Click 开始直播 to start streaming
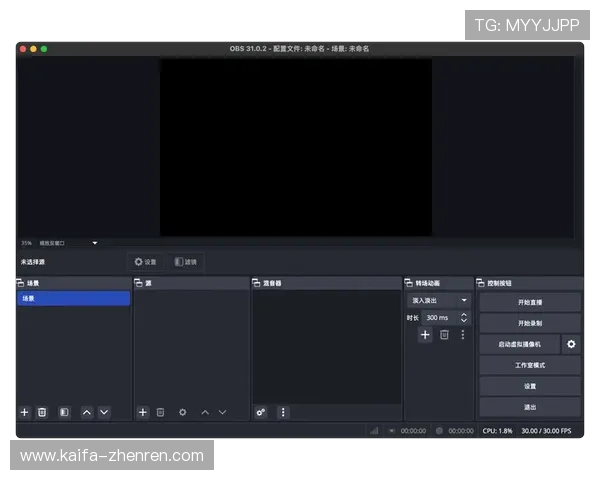 529,302
